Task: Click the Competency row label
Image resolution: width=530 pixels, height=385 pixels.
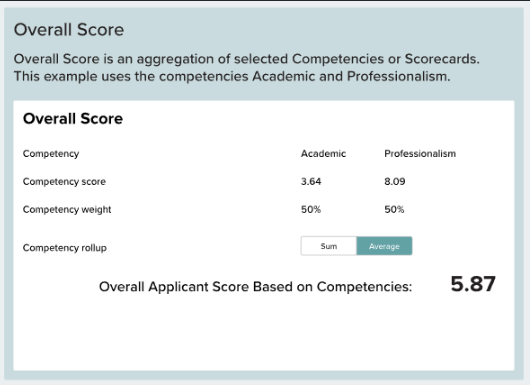Action: point(51,154)
